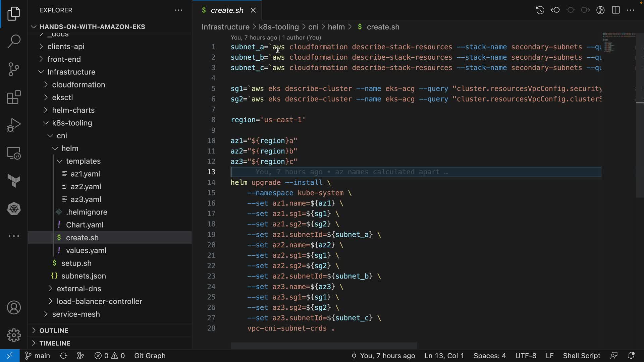Click the horizontal scrollbar in editor
644x362 pixels.
pos(324,346)
